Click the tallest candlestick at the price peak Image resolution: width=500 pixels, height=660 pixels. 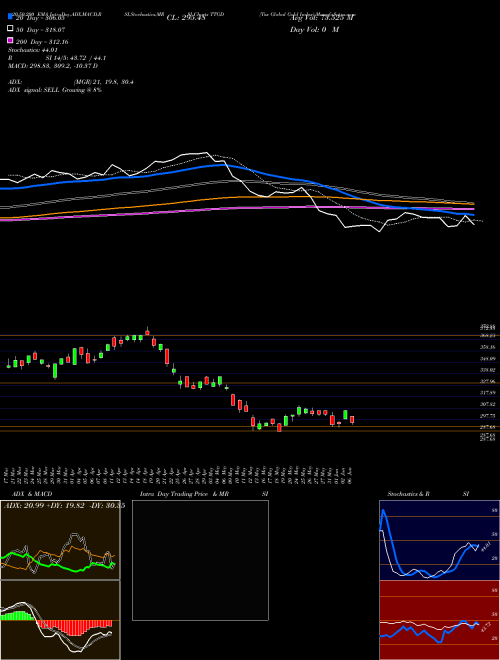(147, 331)
